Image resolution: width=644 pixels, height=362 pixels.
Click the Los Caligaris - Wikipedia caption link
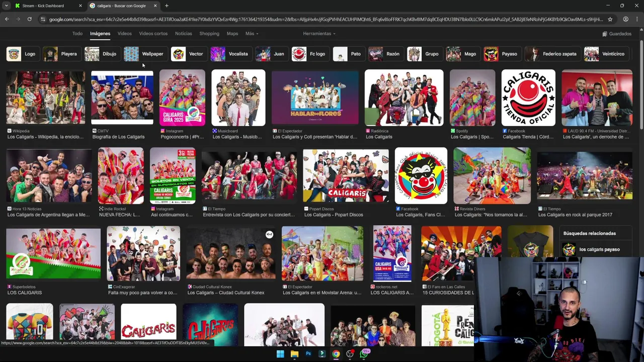pyautogui.click(x=45, y=137)
